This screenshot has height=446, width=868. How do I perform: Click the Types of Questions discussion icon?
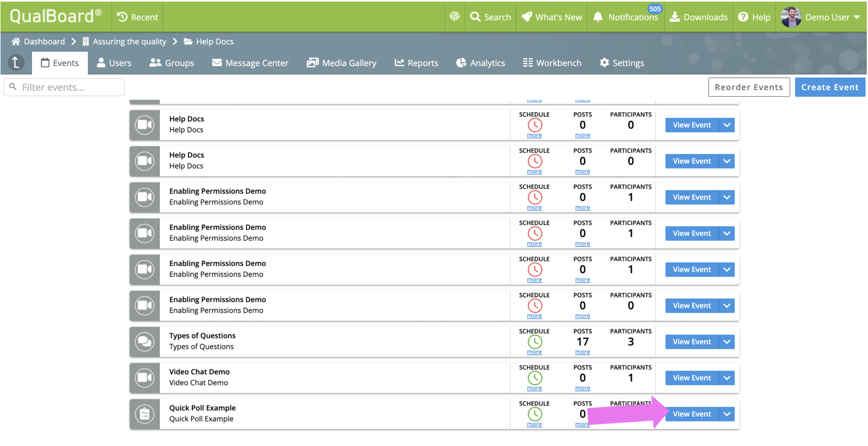point(145,341)
